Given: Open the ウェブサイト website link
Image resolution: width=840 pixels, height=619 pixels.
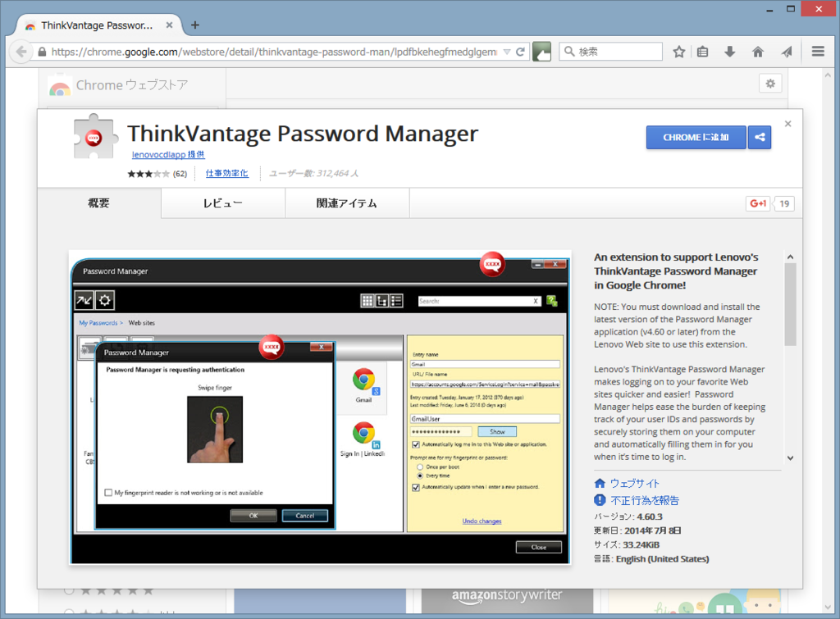Looking at the screenshot, I should (x=635, y=484).
